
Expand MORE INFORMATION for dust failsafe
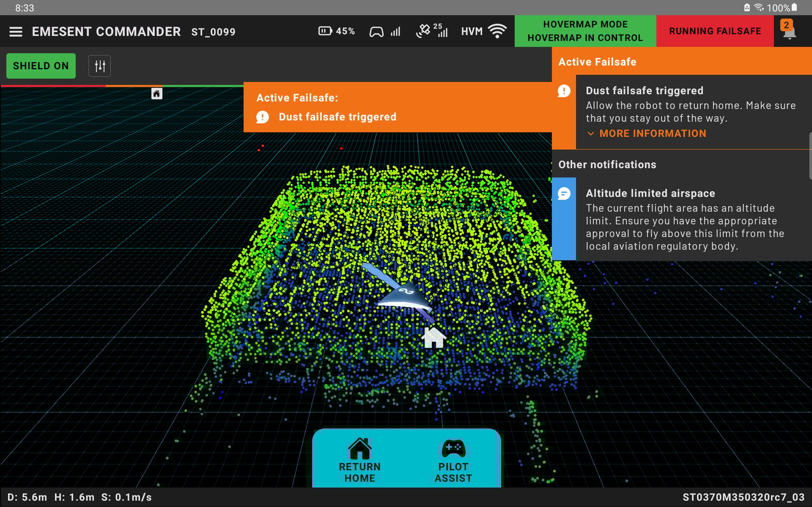[647, 134]
